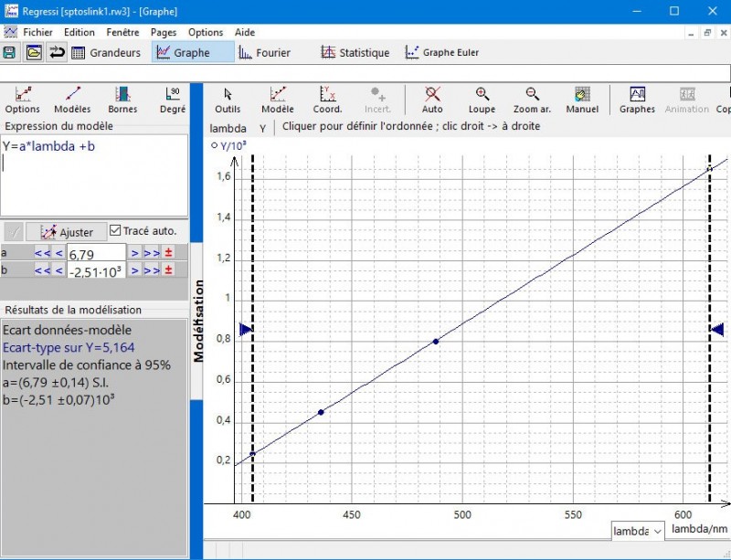Click the Auto scale tool
The width and height of the screenshot is (731, 560).
432,100
